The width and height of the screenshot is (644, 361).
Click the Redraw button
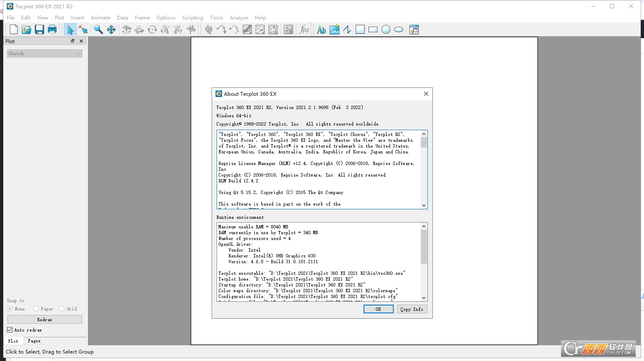coord(45,320)
